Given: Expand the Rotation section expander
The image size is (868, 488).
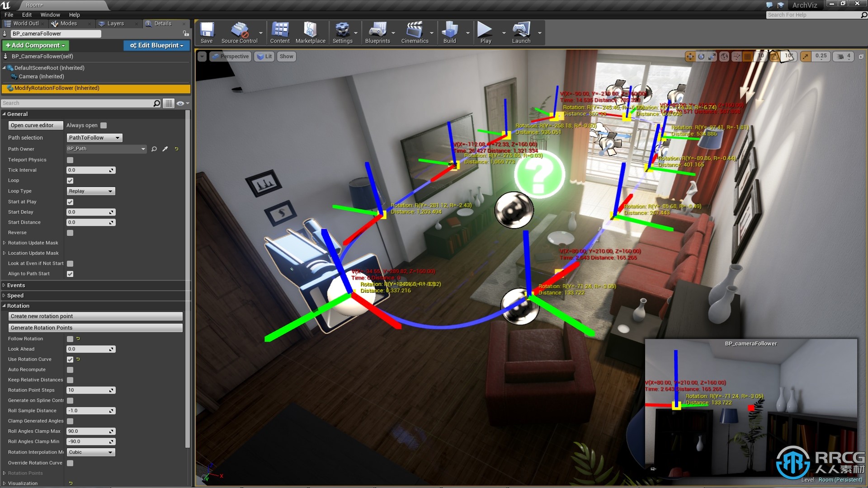Looking at the screenshot, I should tap(4, 305).
